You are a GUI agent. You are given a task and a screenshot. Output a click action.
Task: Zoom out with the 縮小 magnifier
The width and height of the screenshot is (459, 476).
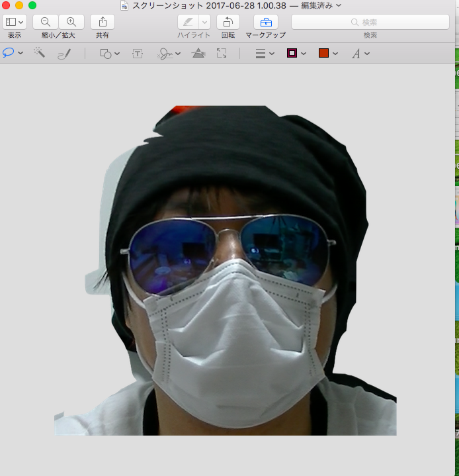pos(46,22)
